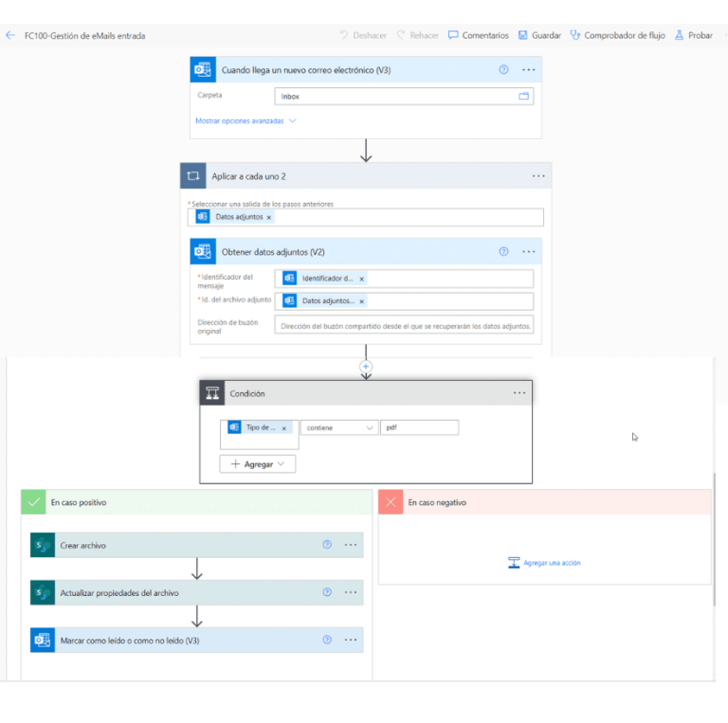This screenshot has width=728, height=723.
Task: Open the contiene operator dropdown
Action: coord(338,428)
